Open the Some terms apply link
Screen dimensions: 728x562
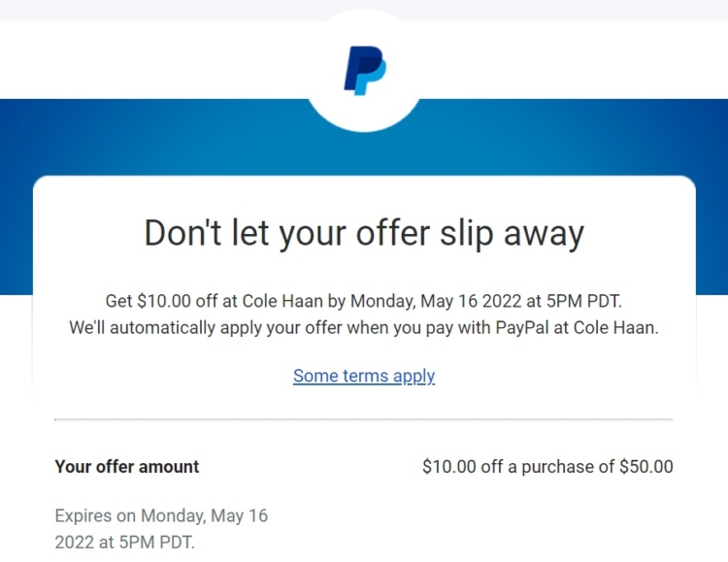click(364, 376)
